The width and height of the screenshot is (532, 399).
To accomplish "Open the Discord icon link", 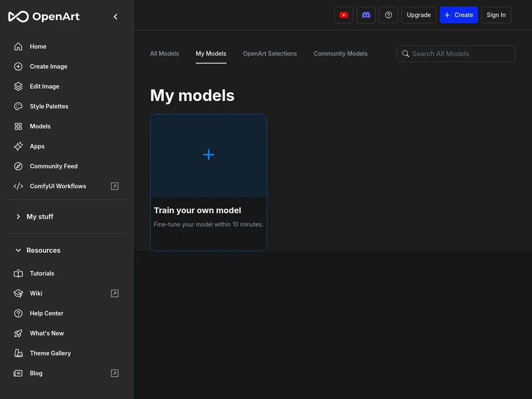I will coord(366,15).
